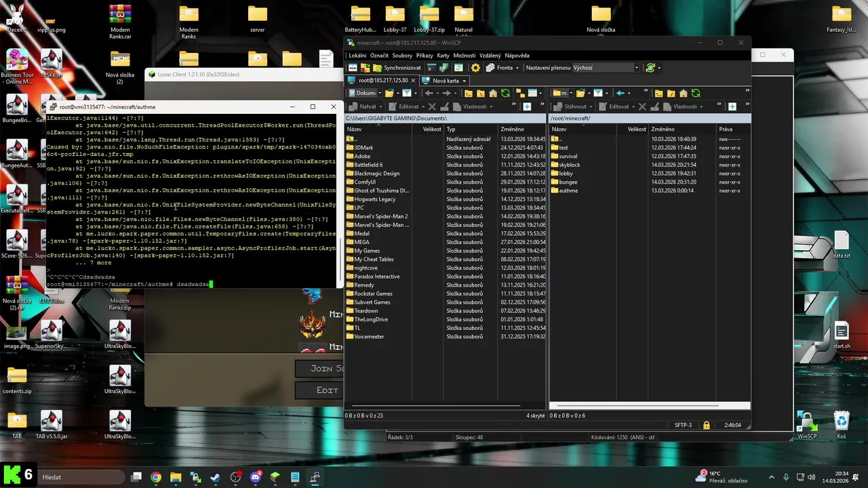Click the remote panel new item plus icon
868x488 pixels.
[x=732, y=106]
